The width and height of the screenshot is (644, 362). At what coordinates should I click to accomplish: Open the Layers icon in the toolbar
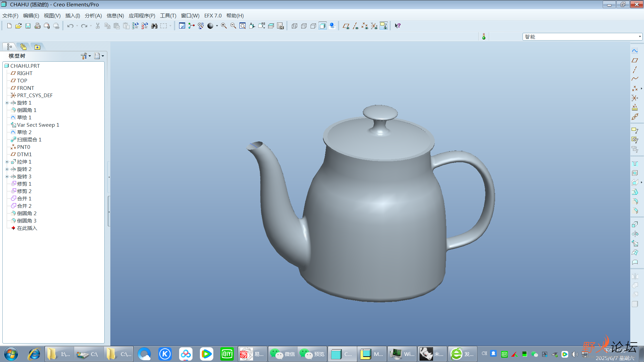click(271, 26)
